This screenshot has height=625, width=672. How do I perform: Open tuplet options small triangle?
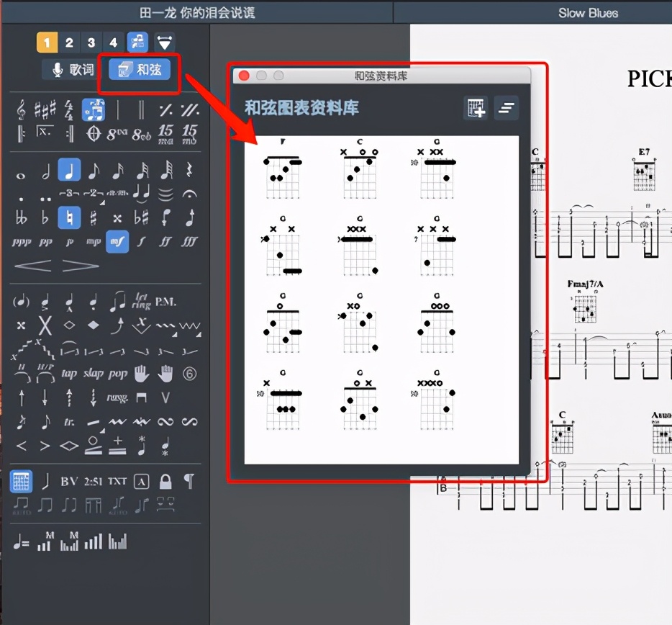tap(102, 202)
